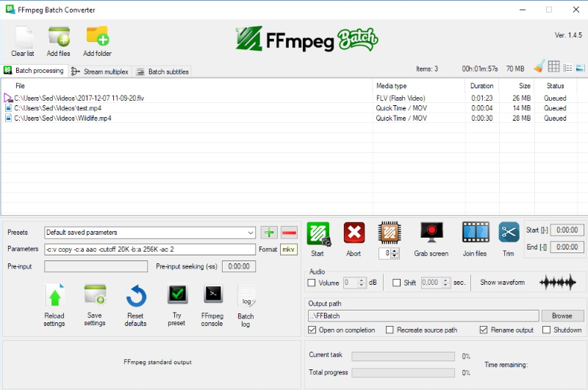Sort by Media type column
Image resolution: width=588 pixels, height=390 pixels.
tap(391, 86)
